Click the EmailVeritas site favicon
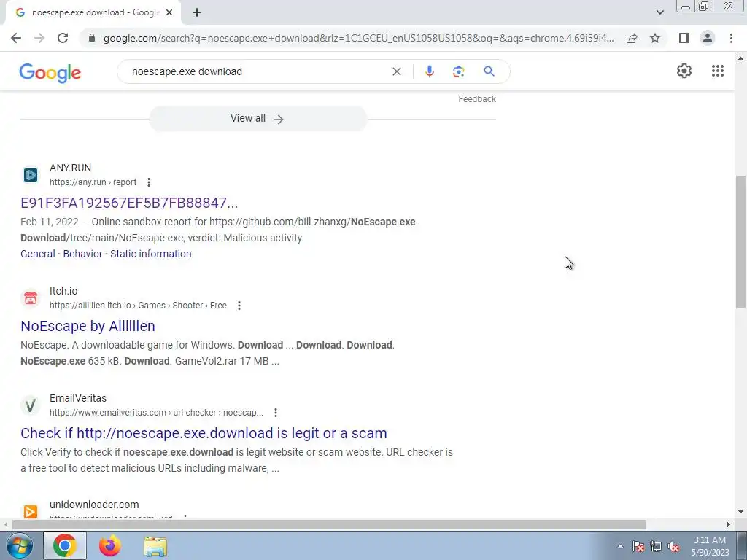This screenshot has height=560, width=747. point(31,405)
